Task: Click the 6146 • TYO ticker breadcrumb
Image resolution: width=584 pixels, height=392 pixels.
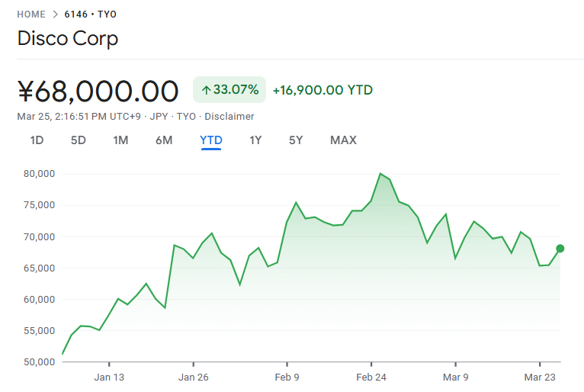Action: (x=90, y=14)
